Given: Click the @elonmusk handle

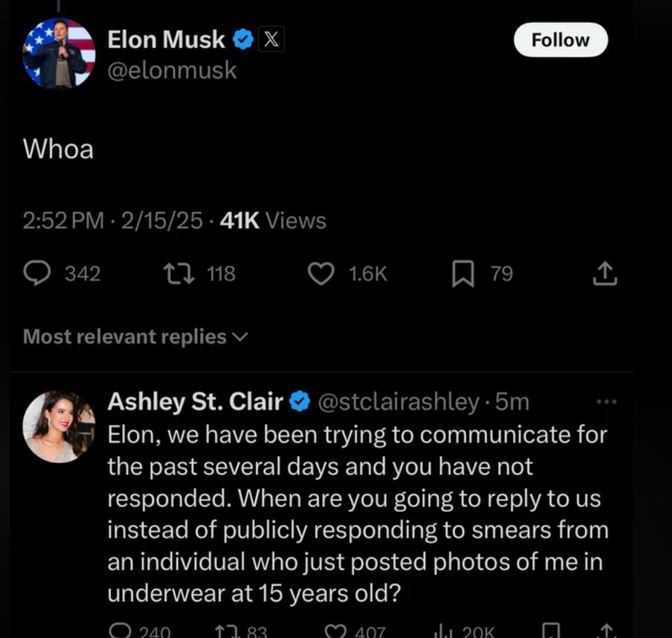Looking at the screenshot, I should tap(172, 71).
